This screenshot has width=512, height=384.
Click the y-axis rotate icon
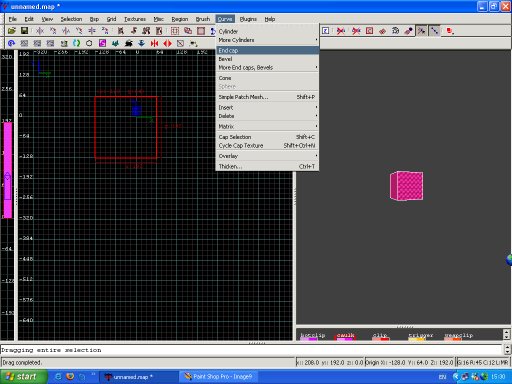point(79,31)
